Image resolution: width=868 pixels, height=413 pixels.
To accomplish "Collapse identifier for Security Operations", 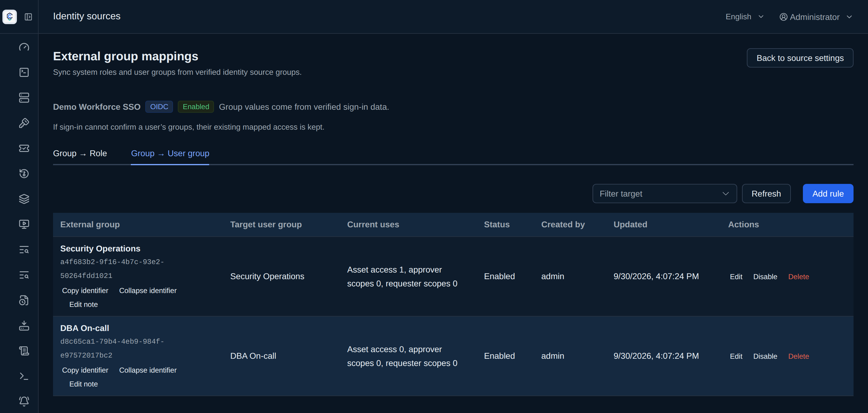I will pos(148,291).
